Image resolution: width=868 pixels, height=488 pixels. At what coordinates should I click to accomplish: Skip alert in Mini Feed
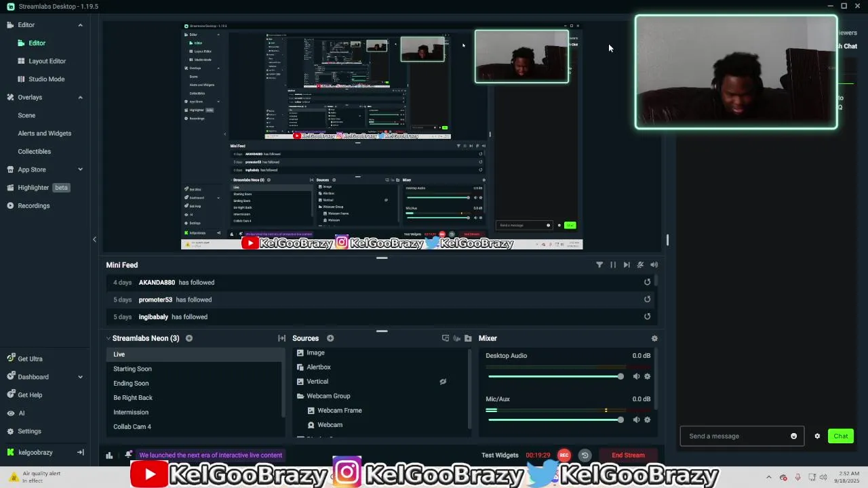[627, 265]
